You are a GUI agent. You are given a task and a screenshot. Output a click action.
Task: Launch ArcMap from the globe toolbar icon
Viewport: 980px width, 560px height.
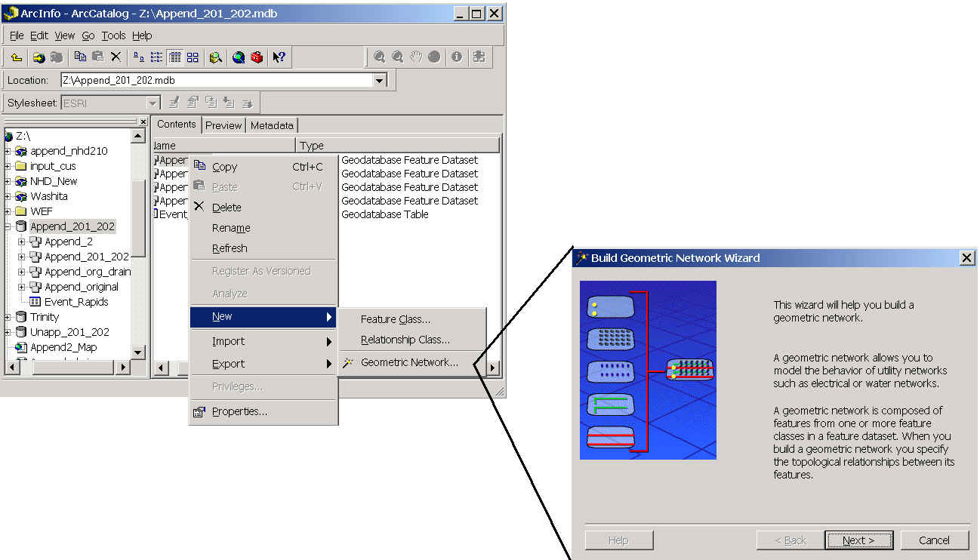239,57
